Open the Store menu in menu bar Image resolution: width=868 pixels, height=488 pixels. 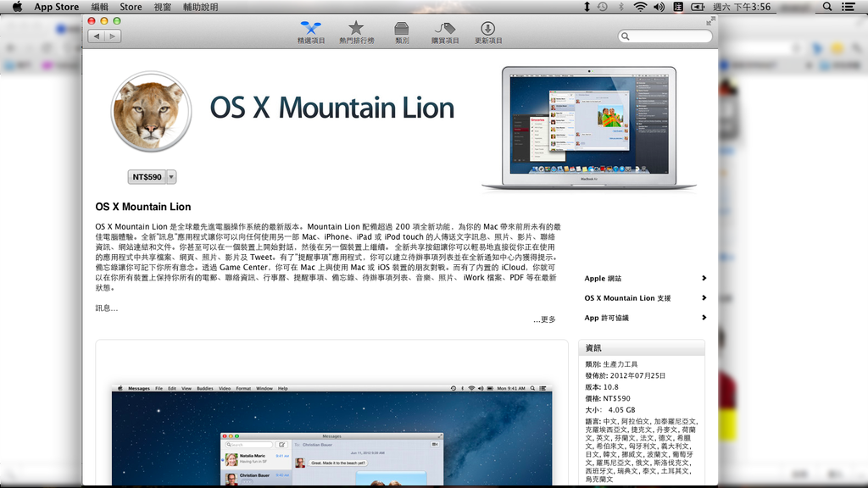point(131,7)
